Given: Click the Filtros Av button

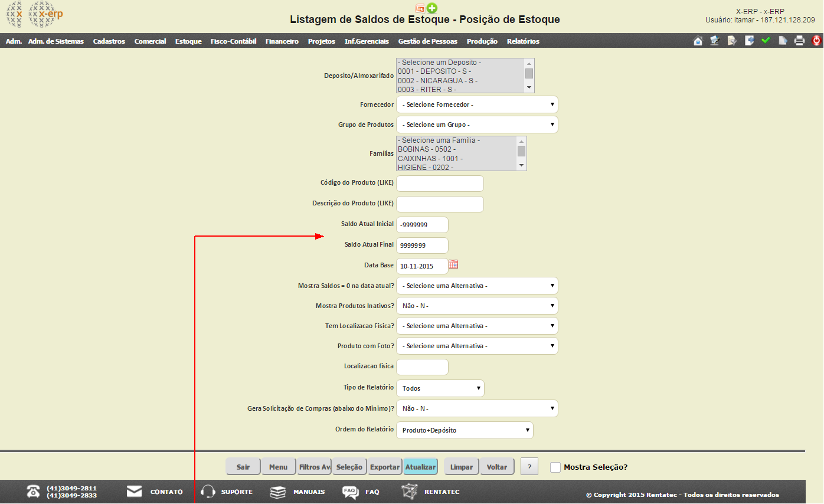Looking at the screenshot, I should (314, 467).
